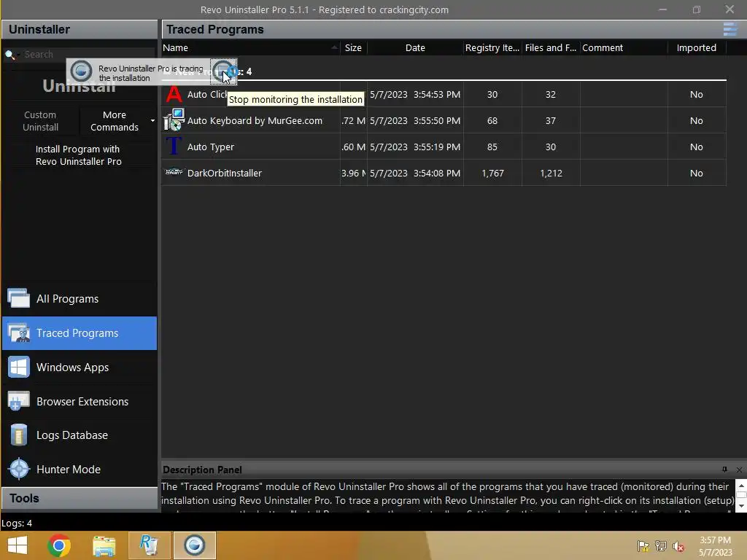Click the Auto Keyboard by MurGee.com program icon
This screenshot has width=747, height=560.
pyautogui.click(x=174, y=120)
